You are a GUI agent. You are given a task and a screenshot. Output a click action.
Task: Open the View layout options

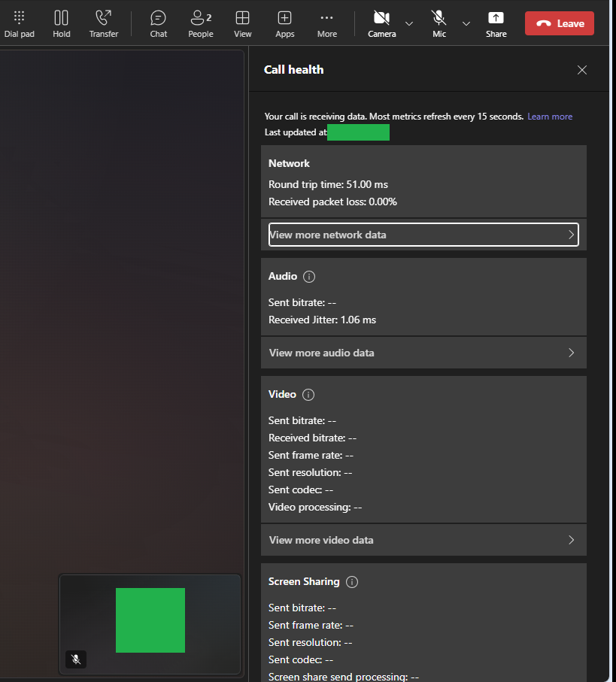click(242, 24)
